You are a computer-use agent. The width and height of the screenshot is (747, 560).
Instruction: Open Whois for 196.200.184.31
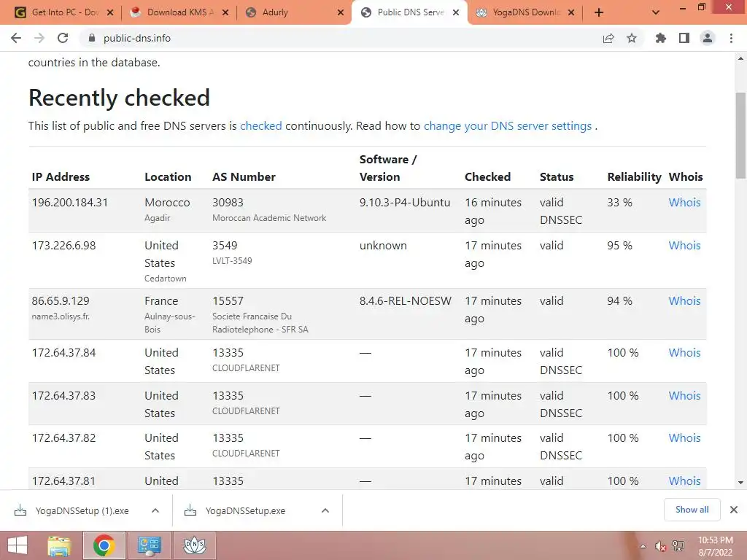(684, 203)
